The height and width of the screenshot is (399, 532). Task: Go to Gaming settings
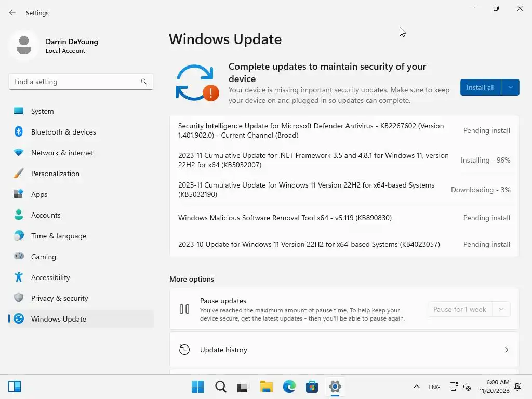coord(81,256)
